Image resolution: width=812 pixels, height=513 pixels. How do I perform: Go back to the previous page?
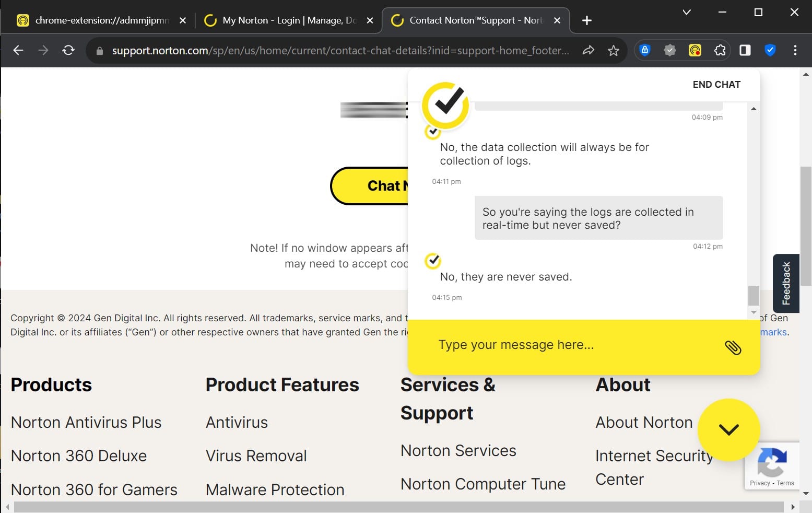(x=18, y=50)
